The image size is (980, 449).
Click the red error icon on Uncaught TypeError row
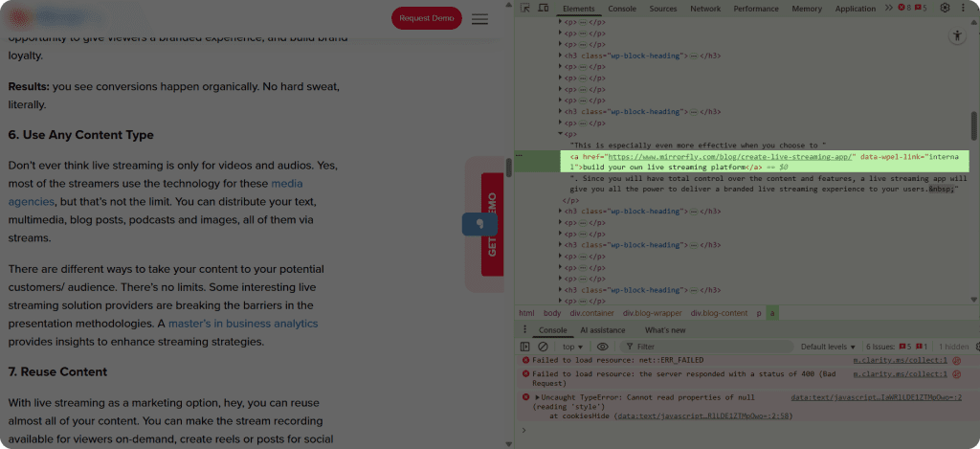click(525, 397)
